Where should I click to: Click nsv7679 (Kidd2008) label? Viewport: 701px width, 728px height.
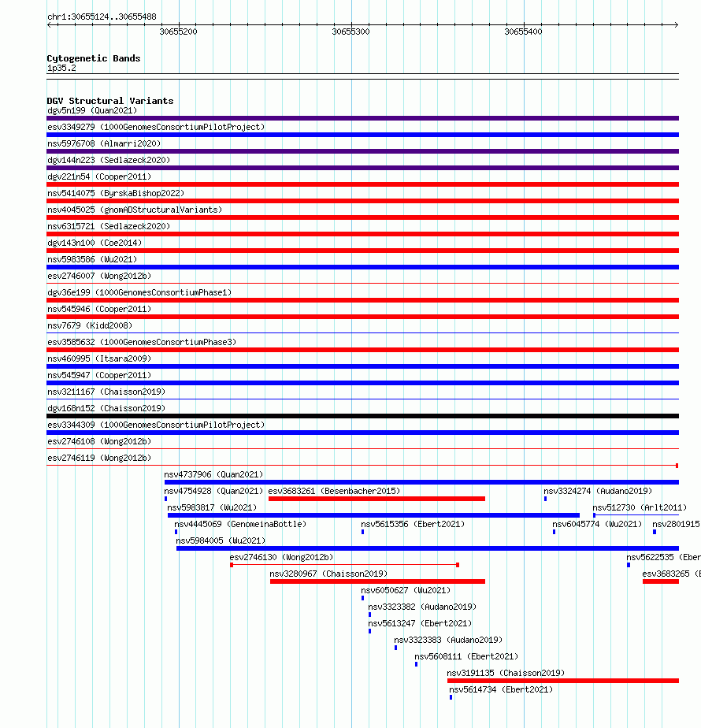(90, 326)
